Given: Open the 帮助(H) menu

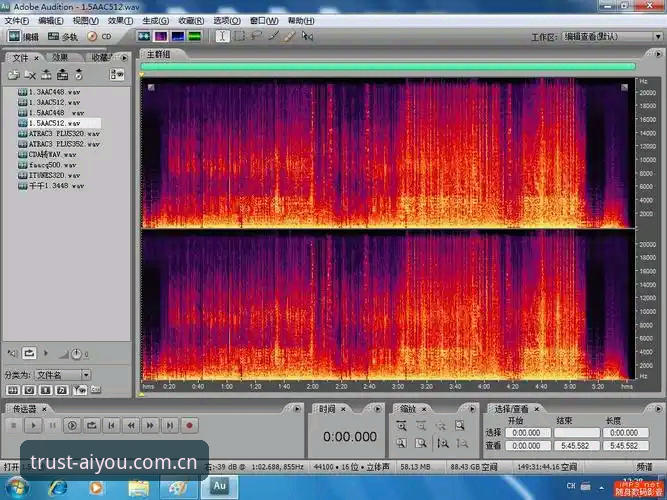Looking at the screenshot, I should point(301,20).
